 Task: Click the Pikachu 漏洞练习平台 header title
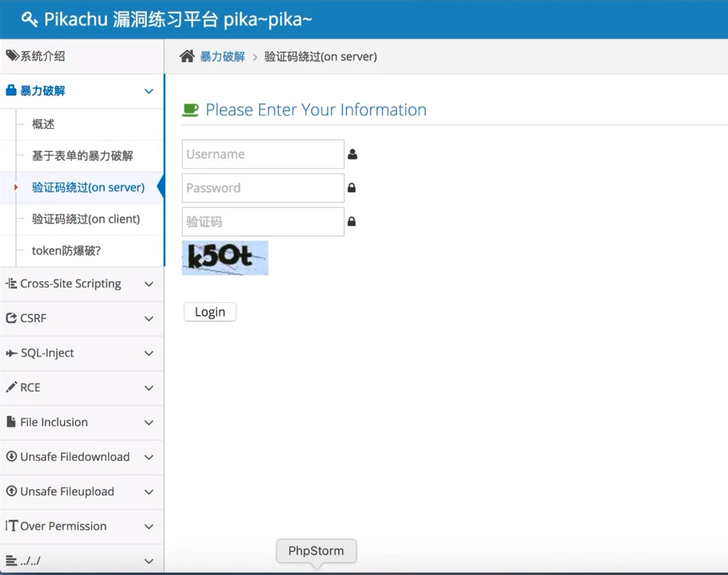(177, 19)
